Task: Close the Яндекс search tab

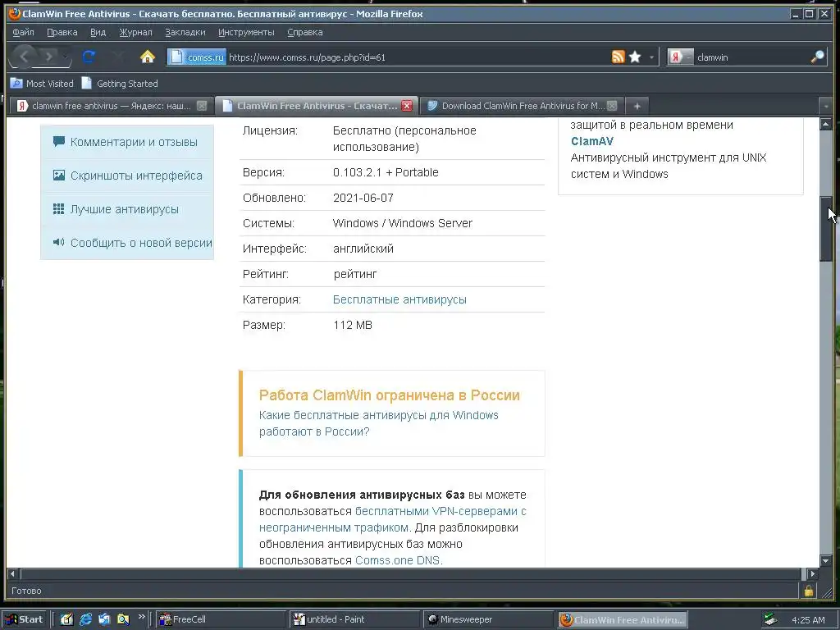Action: 202,106
